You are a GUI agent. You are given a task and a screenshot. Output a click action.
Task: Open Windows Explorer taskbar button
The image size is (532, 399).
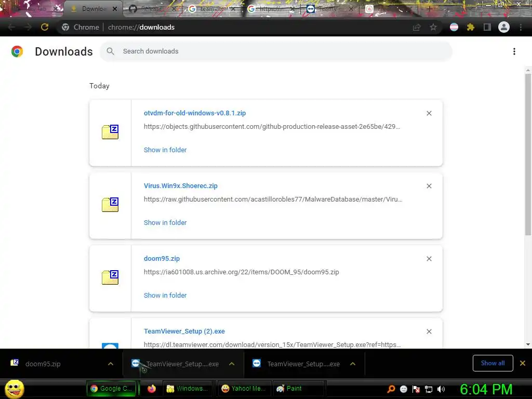(x=188, y=389)
